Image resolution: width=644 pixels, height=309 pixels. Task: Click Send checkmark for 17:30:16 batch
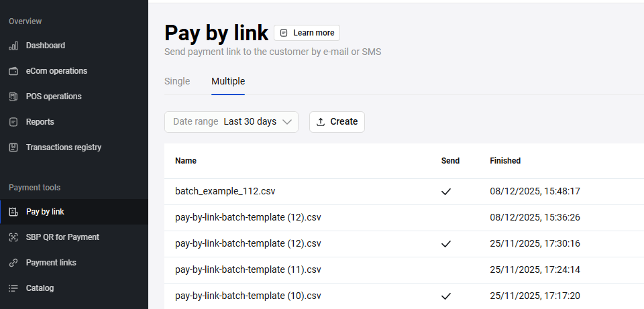click(446, 244)
